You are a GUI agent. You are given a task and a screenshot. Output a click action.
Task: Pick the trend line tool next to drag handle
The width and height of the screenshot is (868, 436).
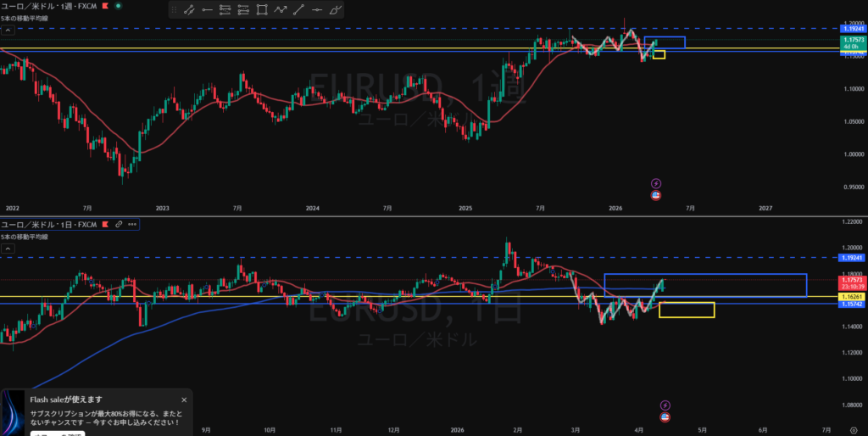click(x=187, y=10)
